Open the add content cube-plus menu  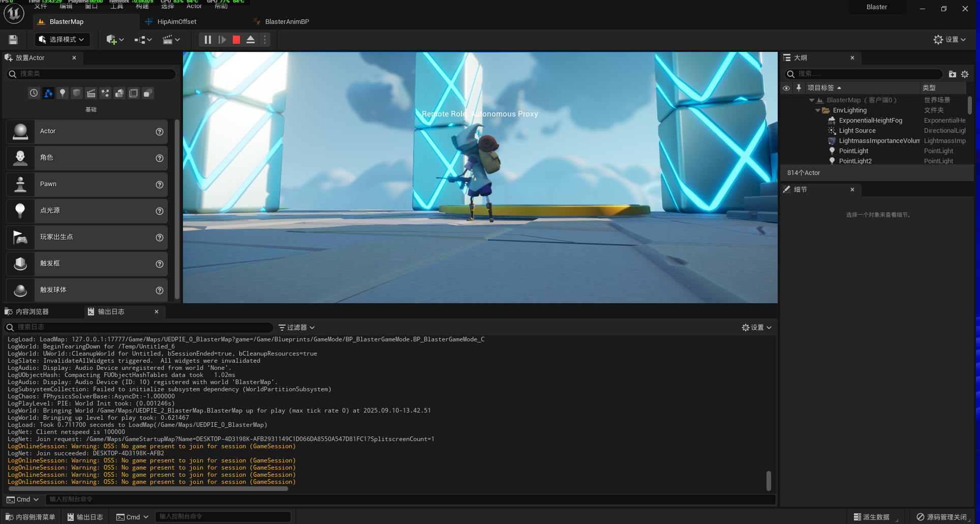[115, 40]
